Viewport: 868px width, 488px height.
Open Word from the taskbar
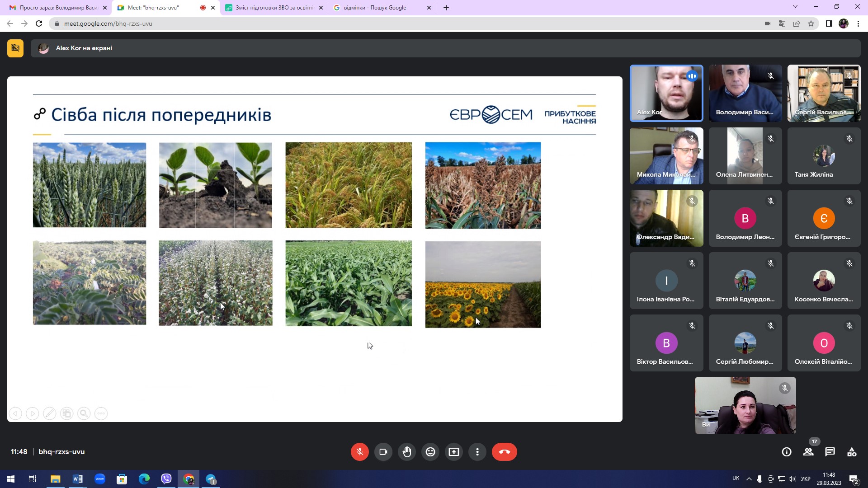78,479
